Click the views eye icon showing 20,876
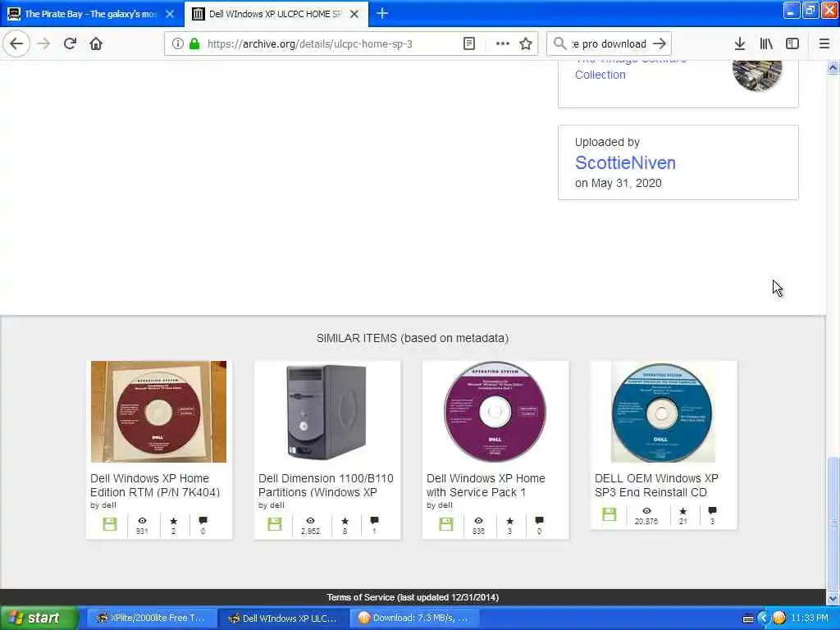840x630 pixels. click(646, 510)
